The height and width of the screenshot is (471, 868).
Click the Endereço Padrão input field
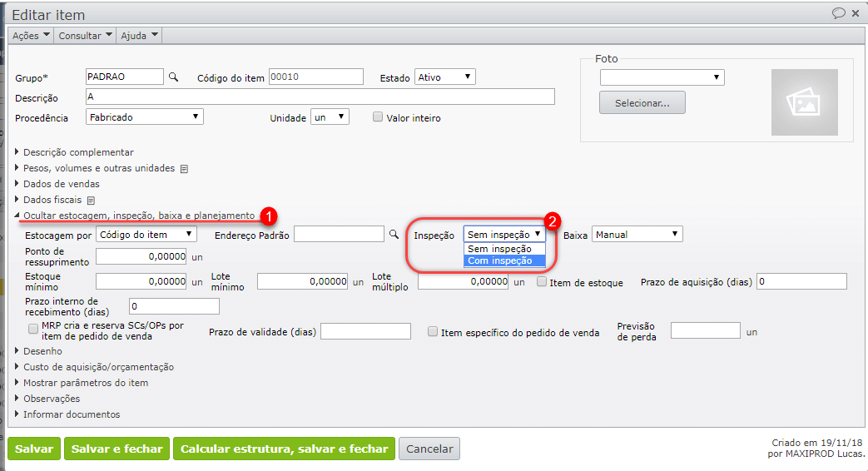(x=339, y=234)
